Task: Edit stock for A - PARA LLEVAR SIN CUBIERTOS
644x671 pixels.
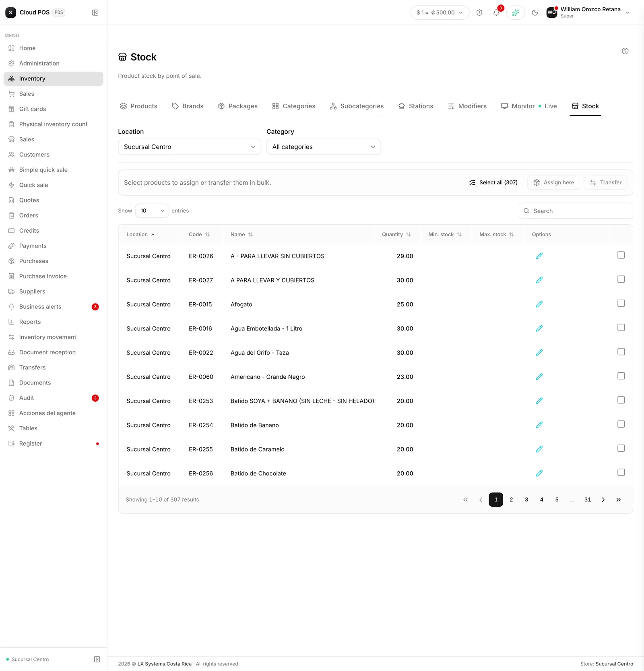Action: [539, 256]
